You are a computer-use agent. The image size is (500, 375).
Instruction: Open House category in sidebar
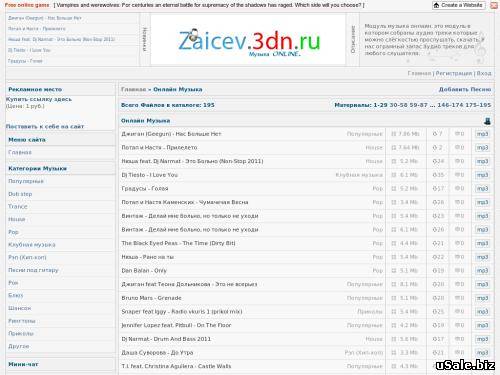point(17,219)
